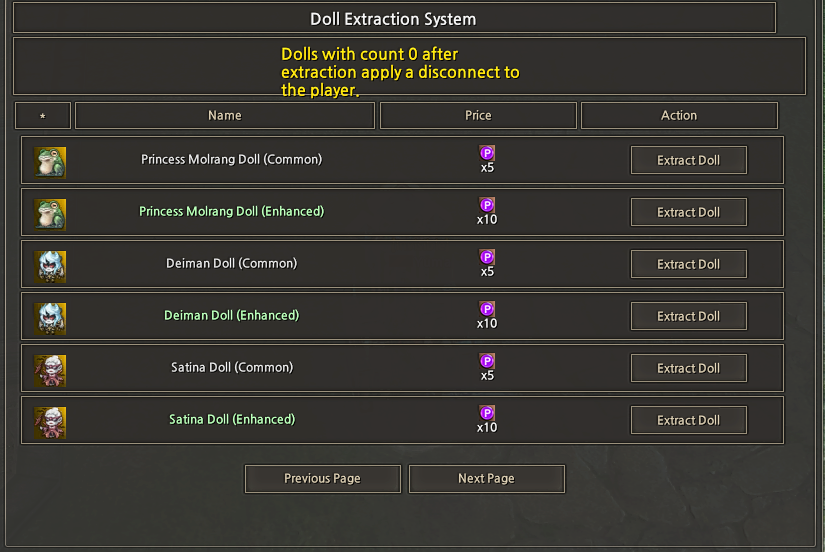Click the purple coin in the Princess Molrang Doll (Common) row
This screenshot has height=552, width=825.
487,152
